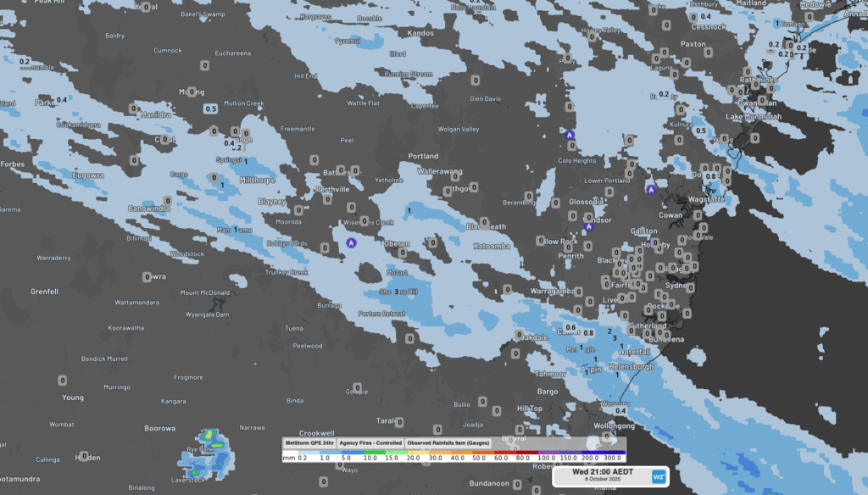
Task: Click the fire icon near Colo Heights
Action: (570, 135)
